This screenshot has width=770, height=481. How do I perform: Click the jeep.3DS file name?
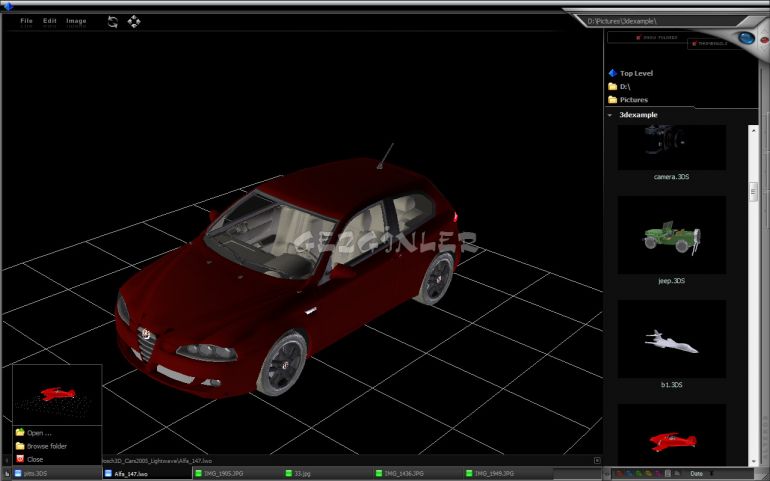[x=671, y=281]
